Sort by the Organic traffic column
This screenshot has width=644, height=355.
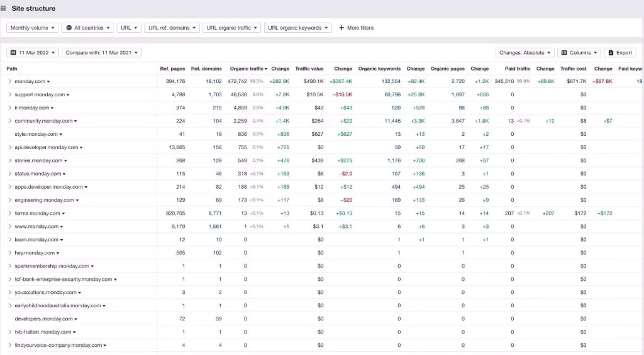[x=248, y=69]
